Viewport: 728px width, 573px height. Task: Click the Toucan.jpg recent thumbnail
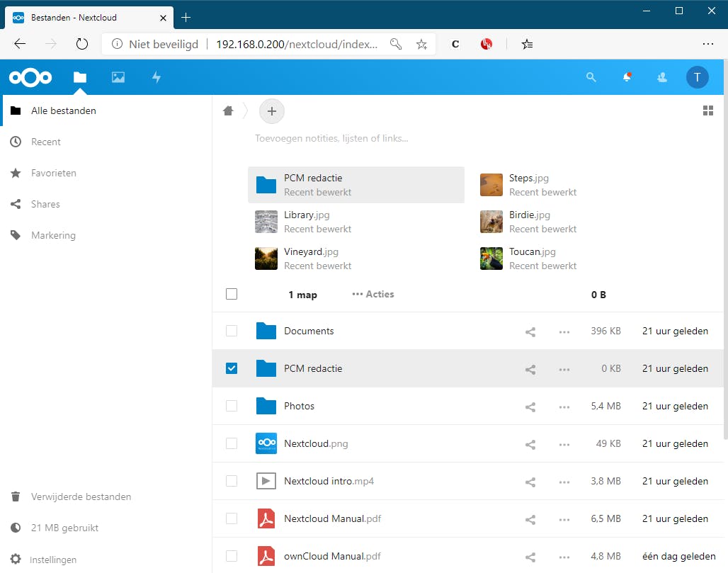point(491,259)
